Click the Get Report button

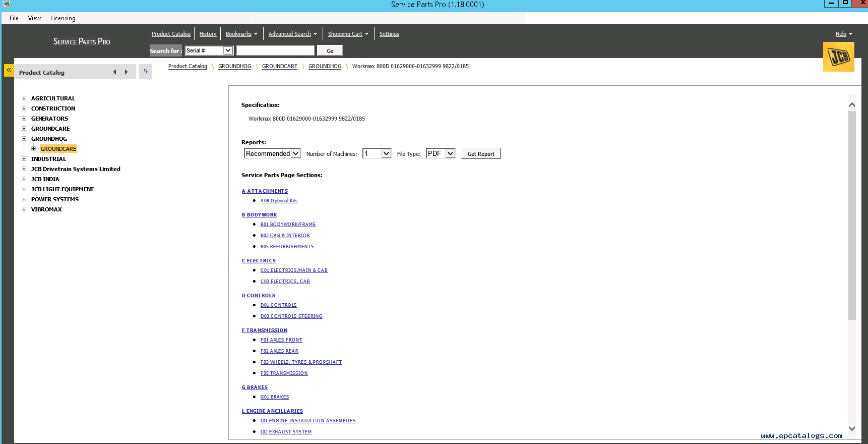(x=481, y=154)
